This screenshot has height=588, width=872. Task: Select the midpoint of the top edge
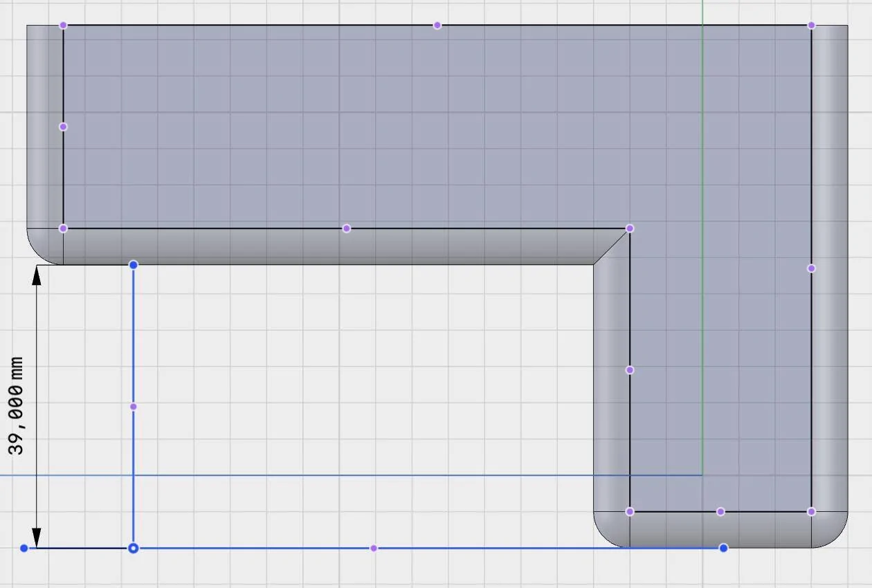coord(436,24)
